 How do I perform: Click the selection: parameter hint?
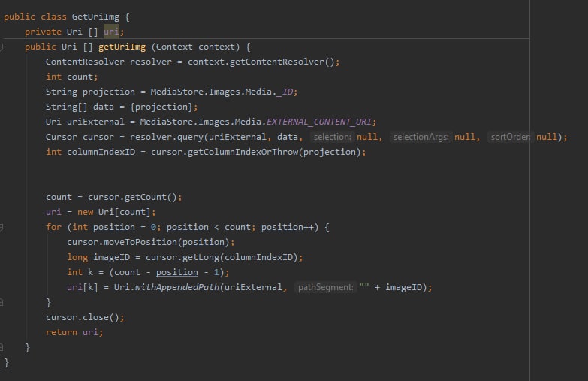point(332,137)
